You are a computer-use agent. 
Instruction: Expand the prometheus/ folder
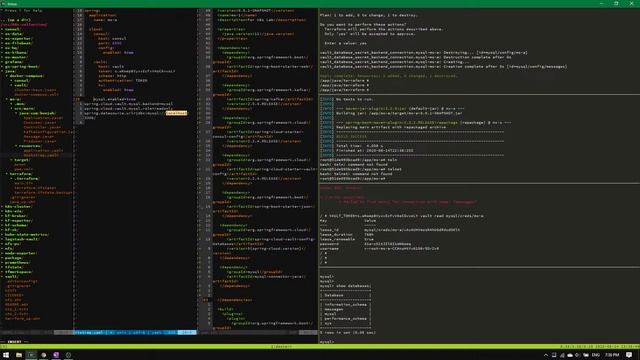(x=17, y=262)
